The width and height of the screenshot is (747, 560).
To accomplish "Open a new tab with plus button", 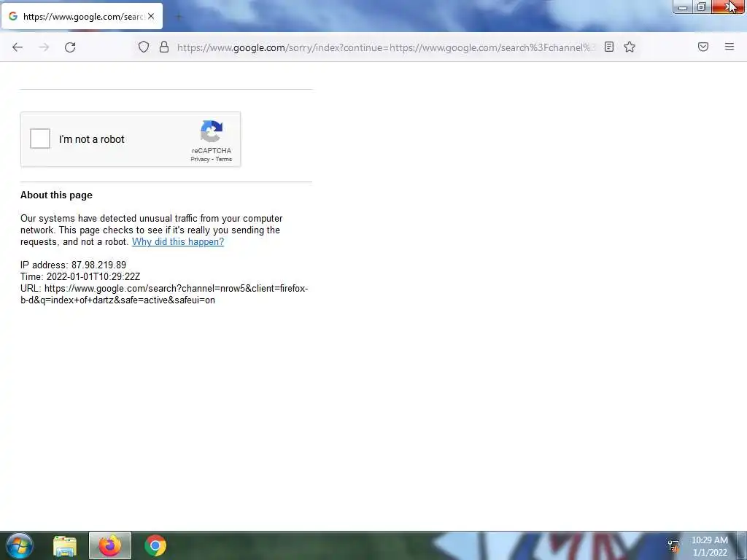I will coord(179,17).
